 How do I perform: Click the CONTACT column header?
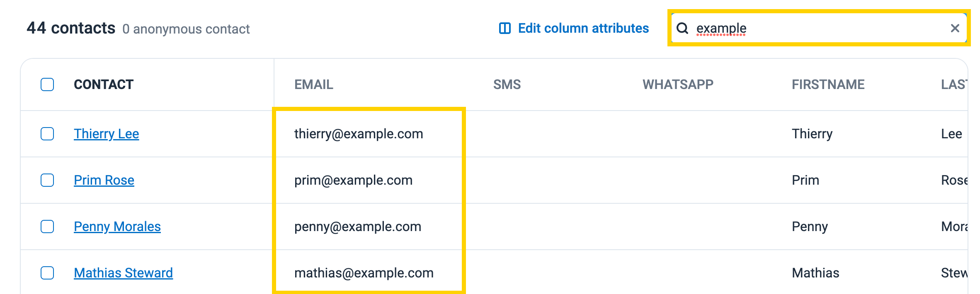104,84
